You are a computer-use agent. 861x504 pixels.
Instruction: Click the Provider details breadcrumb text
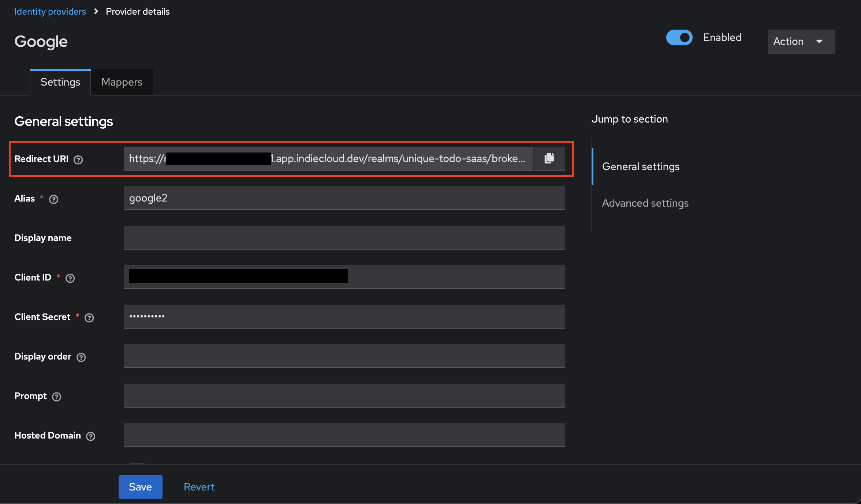[138, 11]
